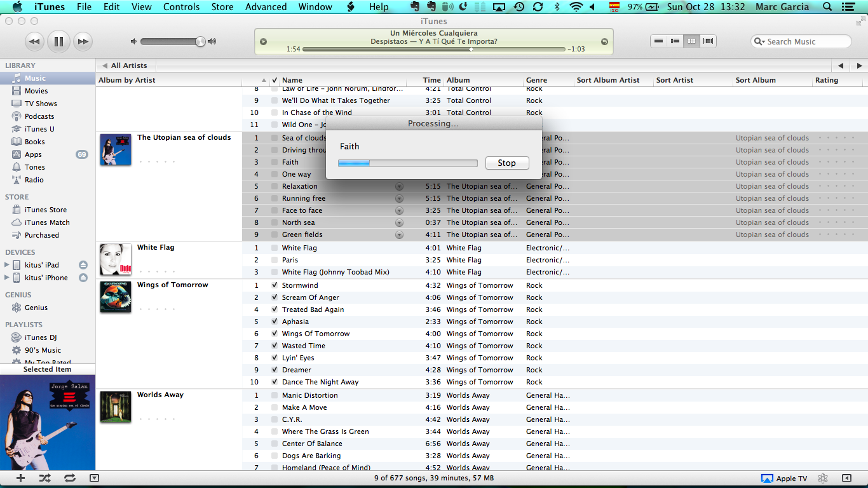The width and height of the screenshot is (868, 488).
Task: Open iTunes Match
Action: 47,222
